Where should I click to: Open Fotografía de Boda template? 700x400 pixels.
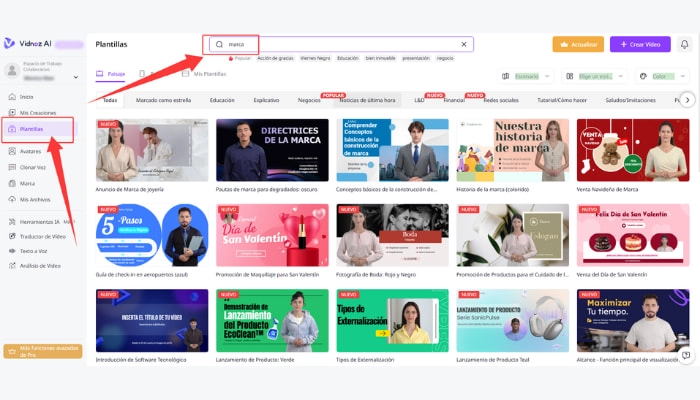392,235
